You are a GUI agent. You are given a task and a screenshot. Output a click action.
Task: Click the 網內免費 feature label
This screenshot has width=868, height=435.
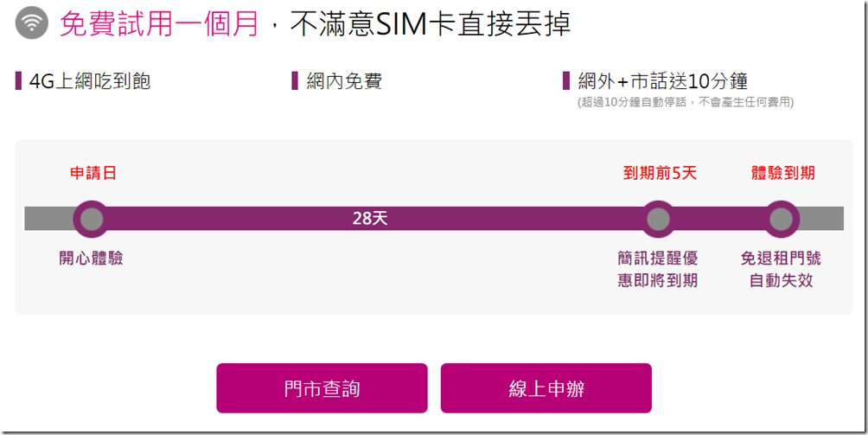pos(343,82)
